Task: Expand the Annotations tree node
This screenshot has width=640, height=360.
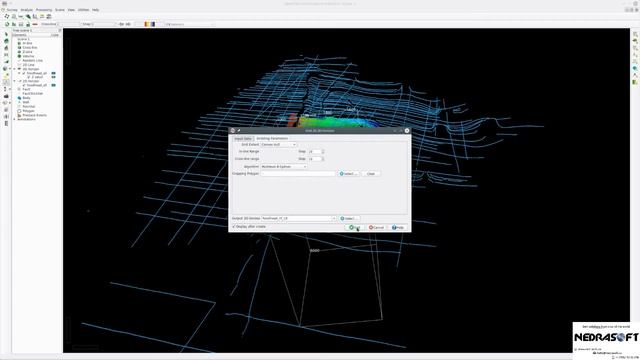Action: 15,120
